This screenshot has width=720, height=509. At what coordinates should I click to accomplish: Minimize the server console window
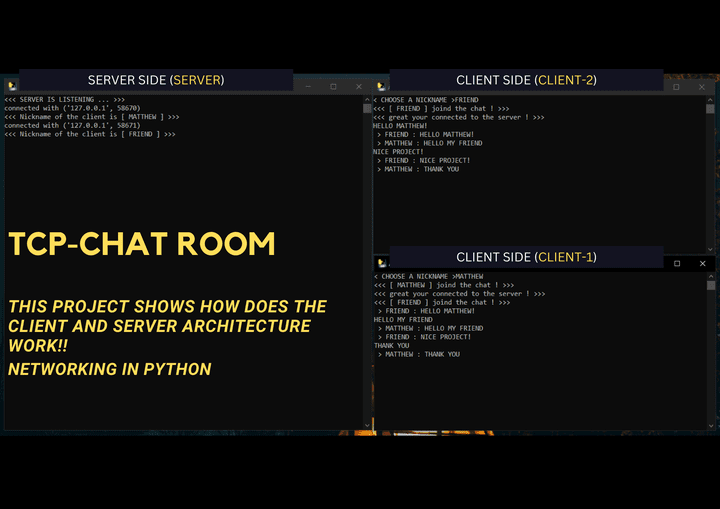[x=308, y=86]
